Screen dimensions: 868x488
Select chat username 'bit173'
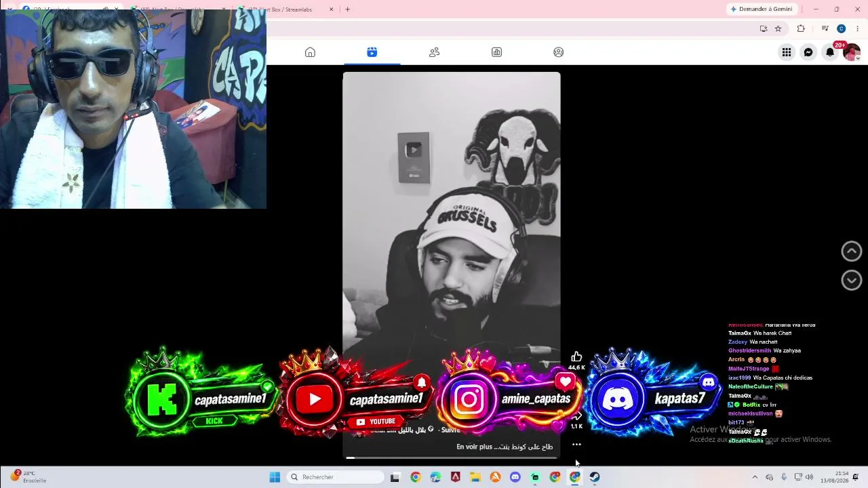pyautogui.click(x=736, y=422)
